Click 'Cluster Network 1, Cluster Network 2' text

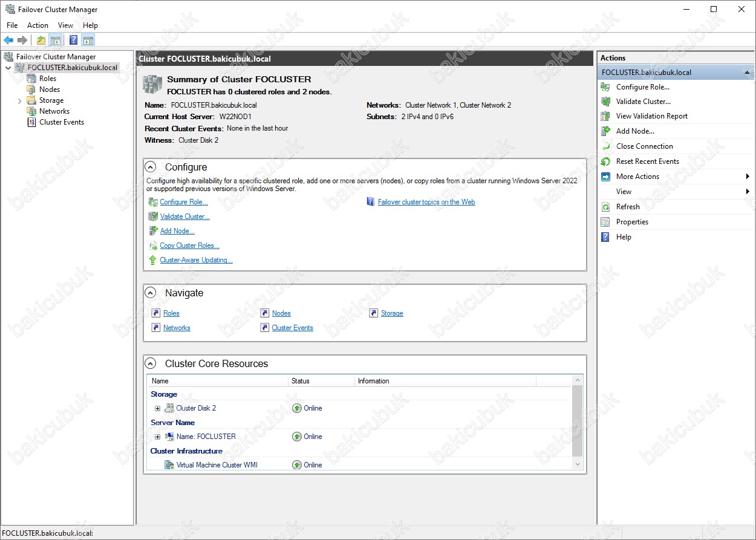[458, 105]
